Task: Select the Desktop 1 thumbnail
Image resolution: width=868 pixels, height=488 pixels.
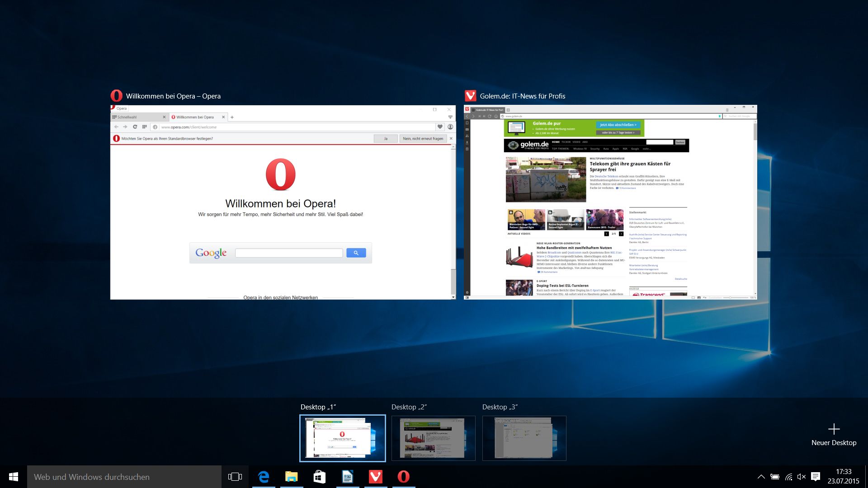Action: click(343, 438)
